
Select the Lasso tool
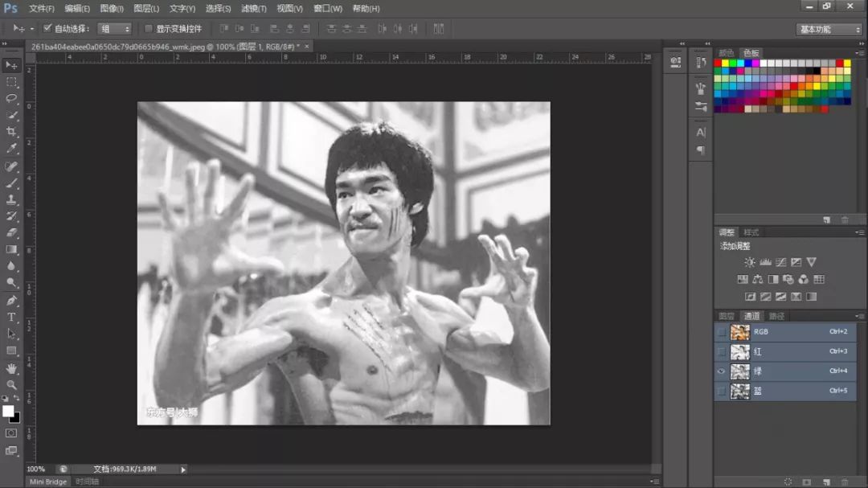click(x=11, y=99)
